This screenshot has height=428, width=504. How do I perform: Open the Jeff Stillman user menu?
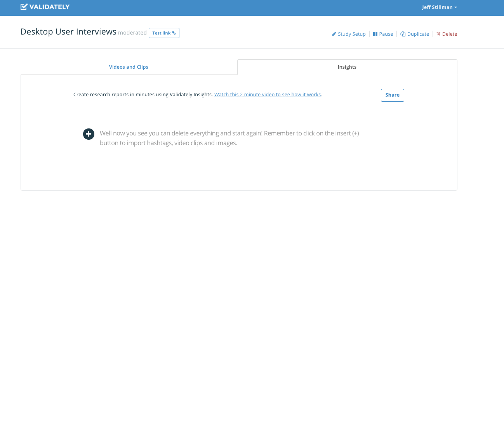click(x=440, y=7)
